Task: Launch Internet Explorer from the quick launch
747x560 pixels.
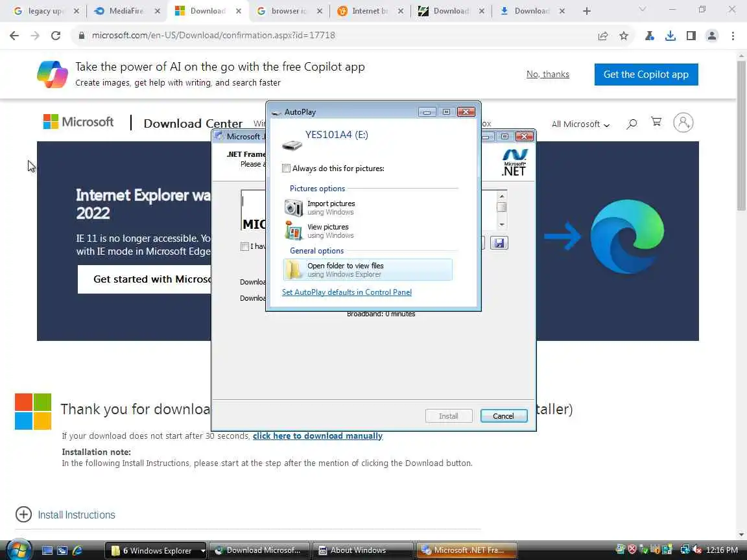Action: point(78,550)
